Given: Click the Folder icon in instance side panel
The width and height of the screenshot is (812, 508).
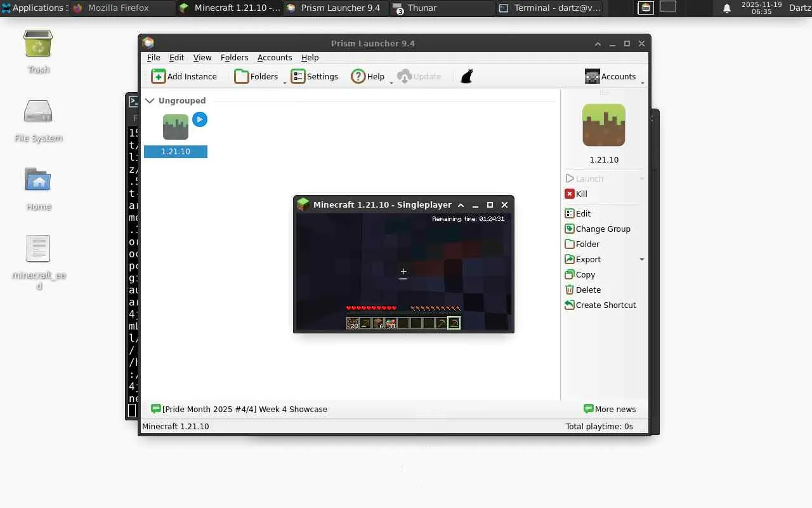Looking at the screenshot, I should 570,244.
